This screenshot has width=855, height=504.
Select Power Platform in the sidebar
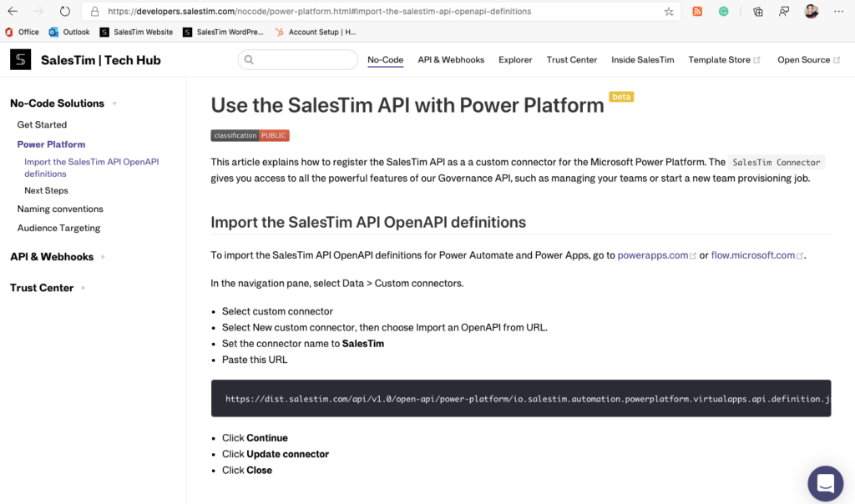click(51, 144)
